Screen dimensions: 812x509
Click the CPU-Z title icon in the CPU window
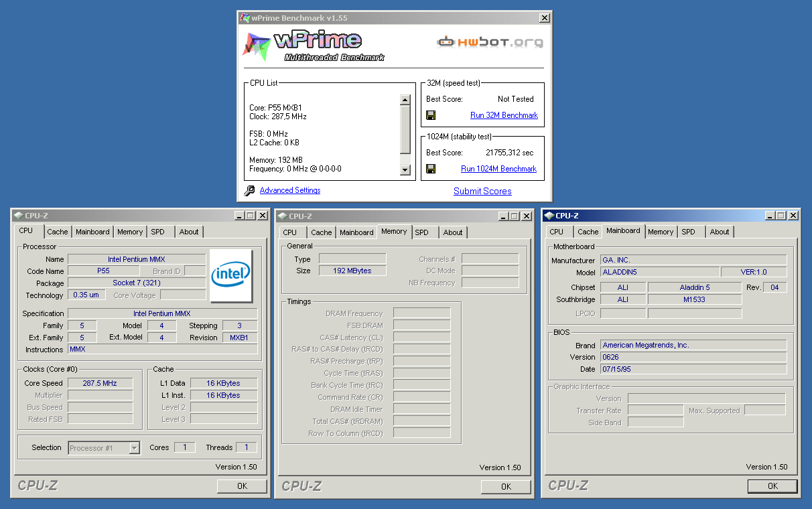click(18, 216)
